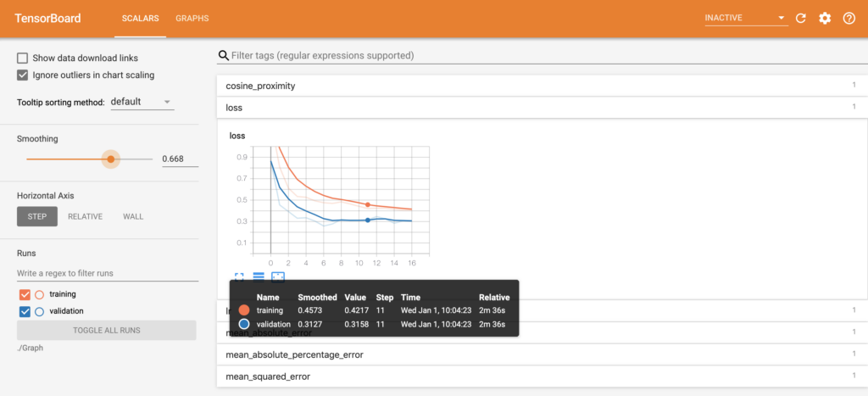Expand the mean_absolute_error section
The image size is (868, 396).
(542, 333)
